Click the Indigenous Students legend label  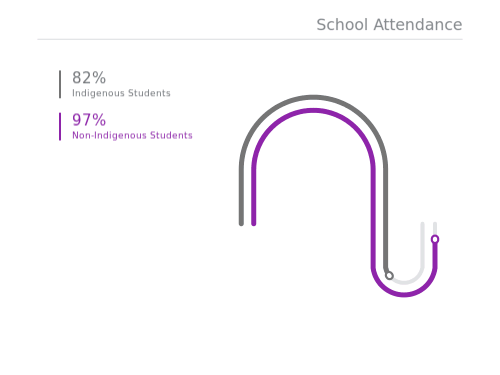[x=121, y=93]
